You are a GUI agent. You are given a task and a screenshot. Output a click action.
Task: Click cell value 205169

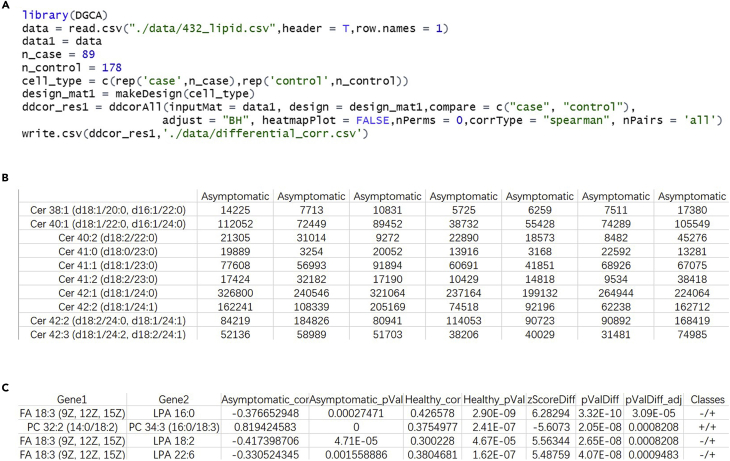[x=387, y=307]
